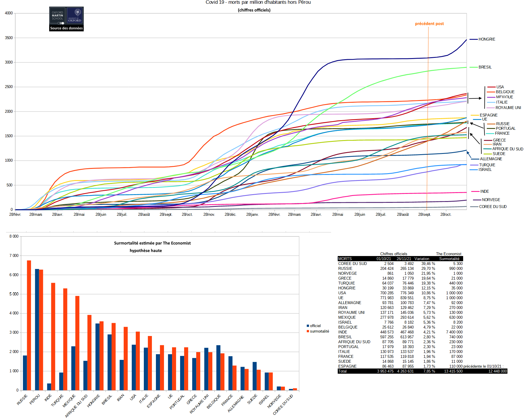This screenshot has width=527, height=420.
Task: Click the blue 'officiel' legend swatch
Action: [x=308, y=326]
